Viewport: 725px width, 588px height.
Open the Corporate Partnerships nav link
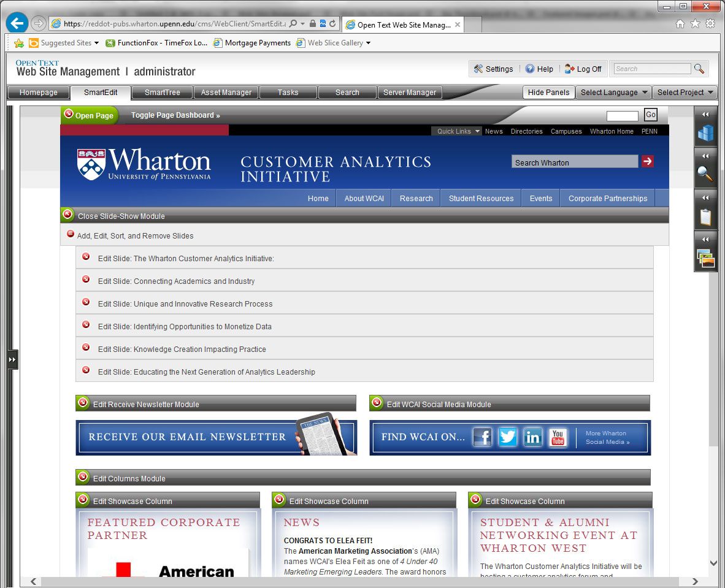tap(608, 198)
